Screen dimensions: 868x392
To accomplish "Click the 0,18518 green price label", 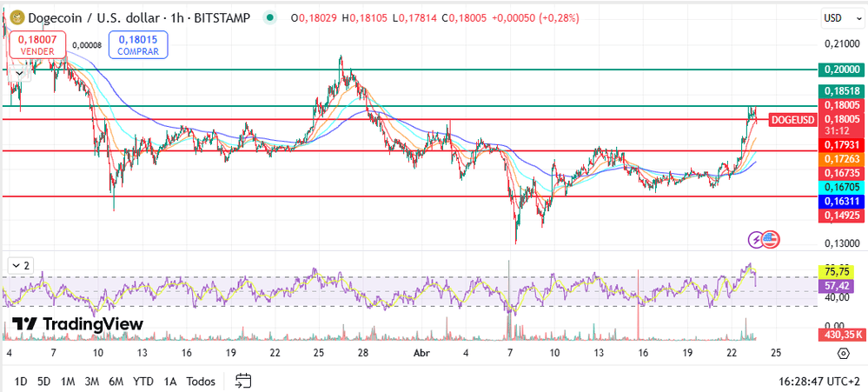I will [841, 90].
